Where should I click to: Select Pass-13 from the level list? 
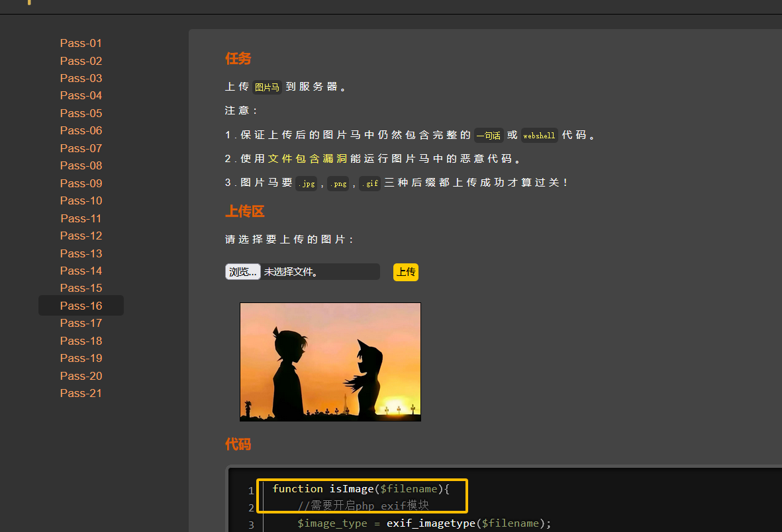tap(81, 253)
